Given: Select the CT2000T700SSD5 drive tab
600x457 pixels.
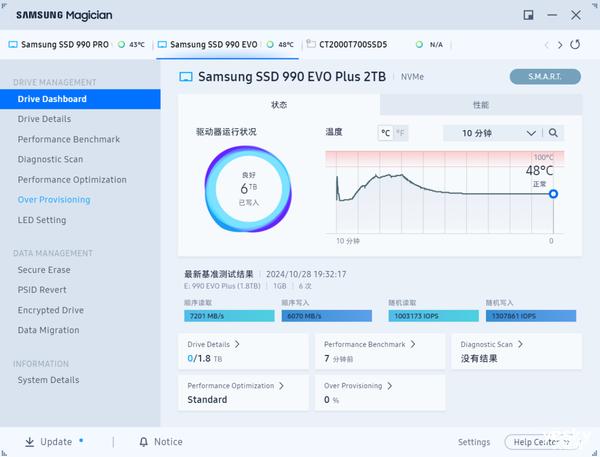Looking at the screenshot, I should tap(377, 44).
